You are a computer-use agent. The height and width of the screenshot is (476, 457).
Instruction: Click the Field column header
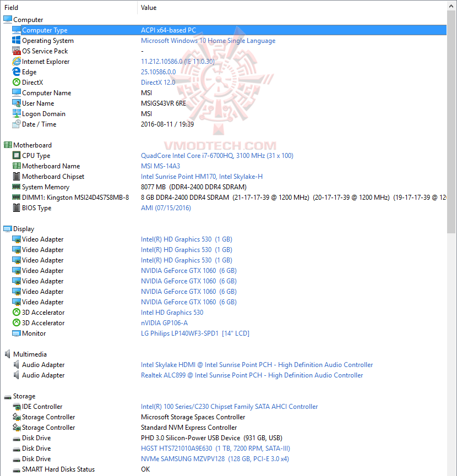(x=69, y=8)
